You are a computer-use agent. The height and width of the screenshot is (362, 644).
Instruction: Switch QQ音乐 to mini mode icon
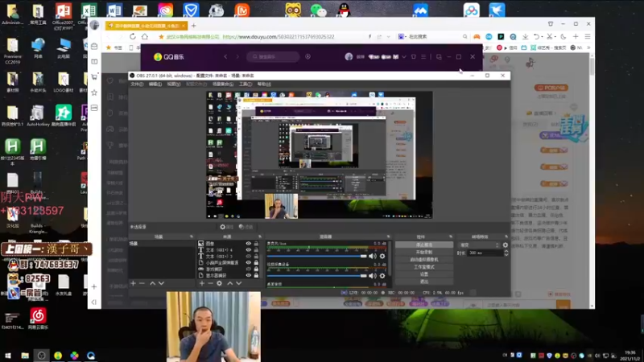pyautogui.click(x=439, y=56)
